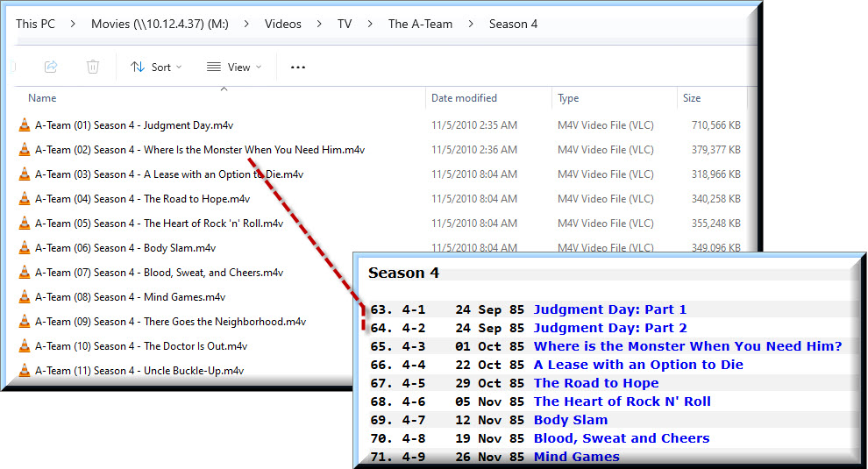Click the 11/5/2010 2:35 AM date cell
The height and width of the screenshot is (469, 868).
[x=474, y=125]
